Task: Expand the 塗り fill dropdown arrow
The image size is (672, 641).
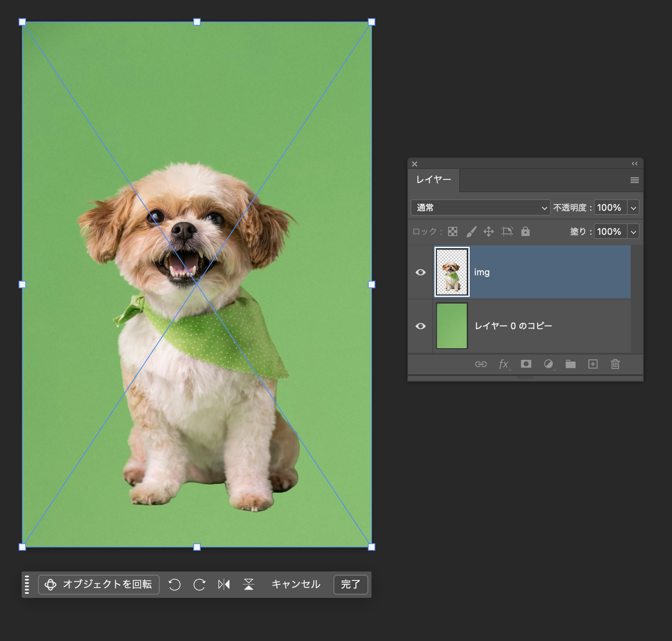Action: [x=633, y=231]
